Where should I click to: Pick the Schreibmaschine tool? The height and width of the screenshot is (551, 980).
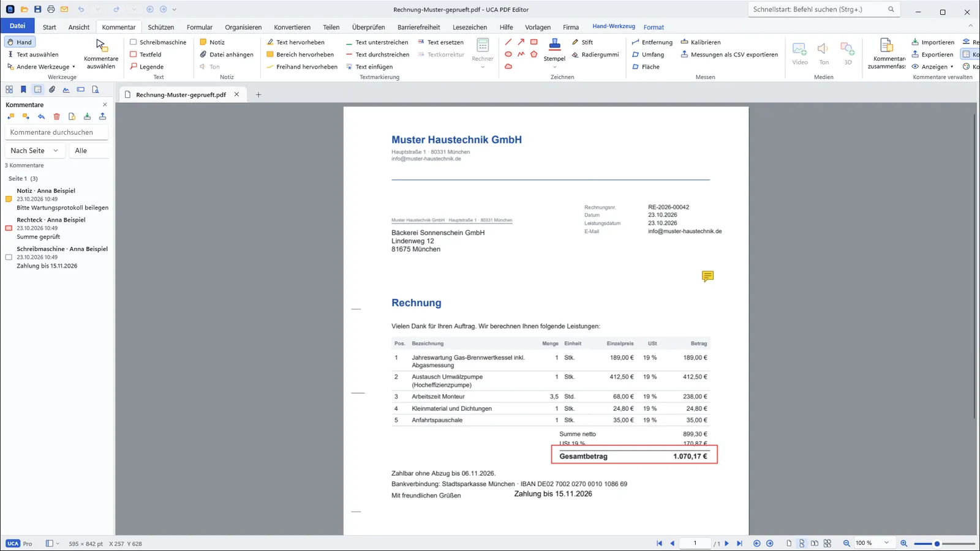click(158, 42)
